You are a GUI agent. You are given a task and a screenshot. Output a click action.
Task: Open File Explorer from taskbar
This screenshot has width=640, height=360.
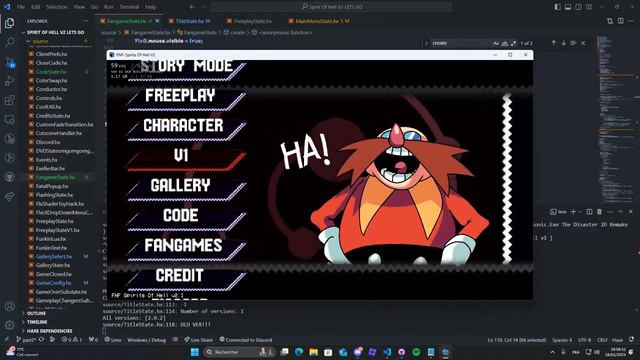click(x=313, y=352)
